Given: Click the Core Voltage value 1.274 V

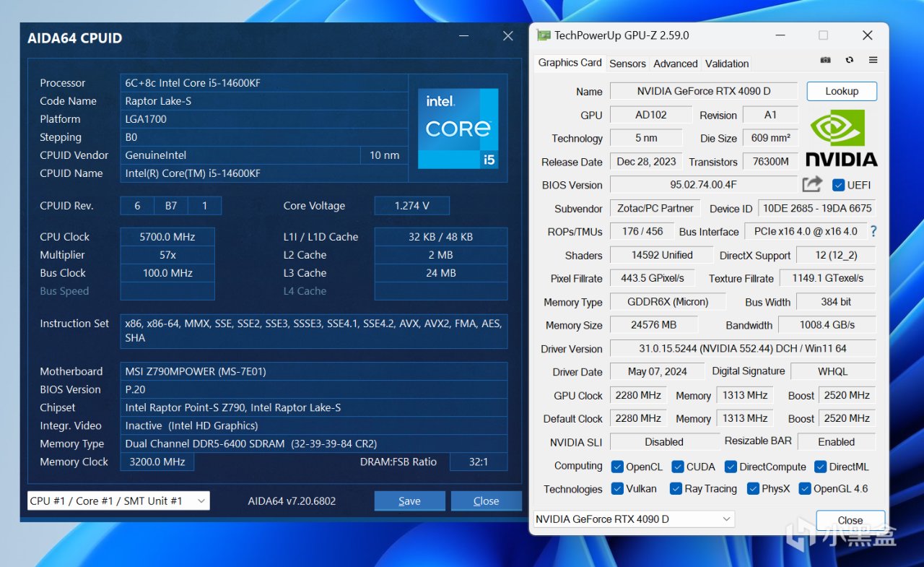Looking at the screenshot, I should point(412,206).
